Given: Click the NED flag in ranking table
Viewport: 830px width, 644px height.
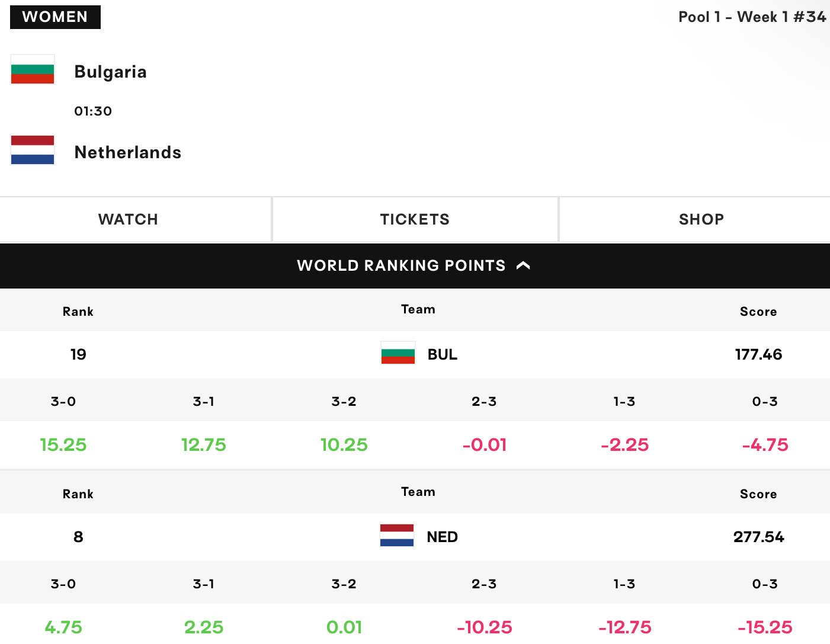Looking at the screenshot, I should (x=397, y=535).
